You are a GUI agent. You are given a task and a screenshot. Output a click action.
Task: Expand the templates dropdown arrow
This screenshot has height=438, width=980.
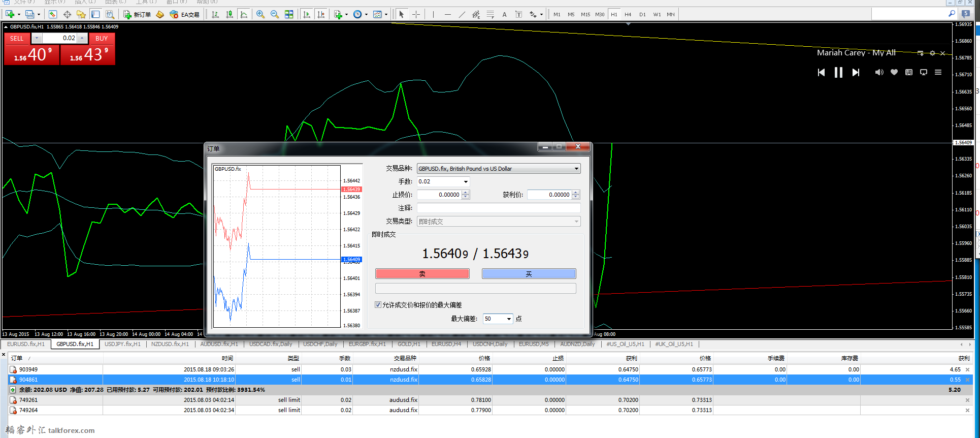coord(386,14)
